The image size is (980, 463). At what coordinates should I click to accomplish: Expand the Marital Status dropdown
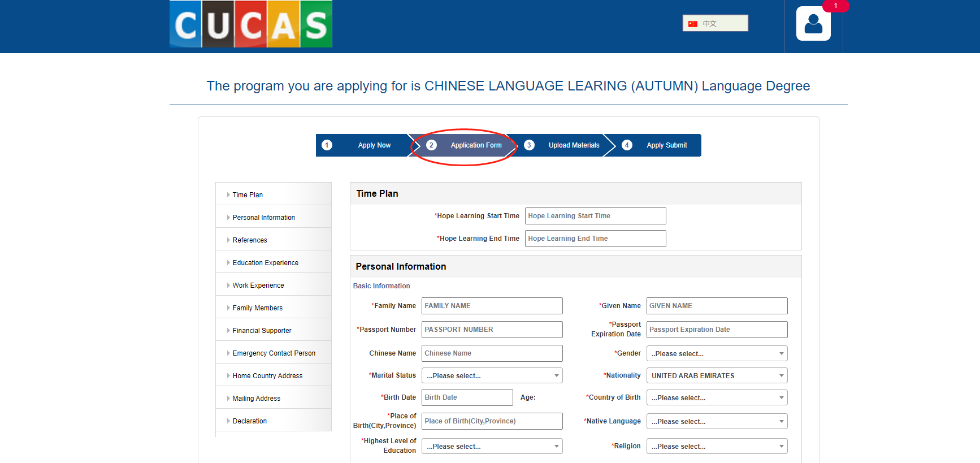[x=492, y=376]
